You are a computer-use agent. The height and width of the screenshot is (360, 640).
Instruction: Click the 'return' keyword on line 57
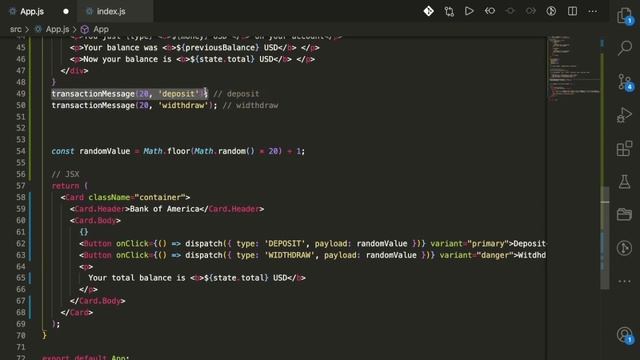(65, 186)
